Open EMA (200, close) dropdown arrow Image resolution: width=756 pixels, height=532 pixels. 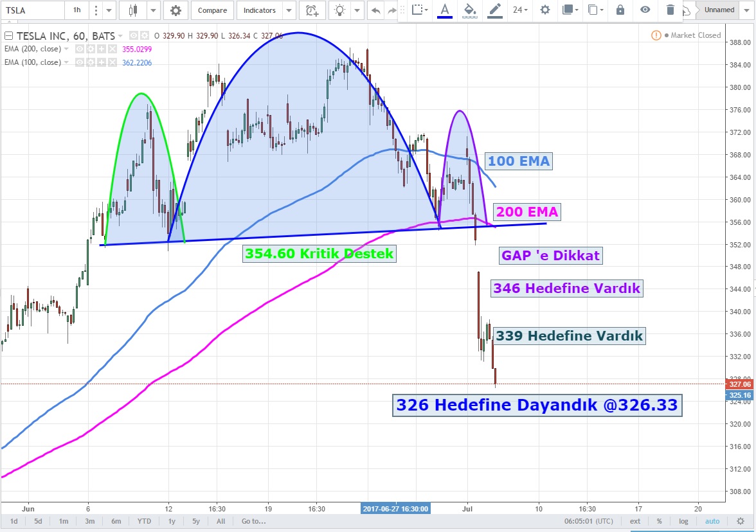click(66, 49)
